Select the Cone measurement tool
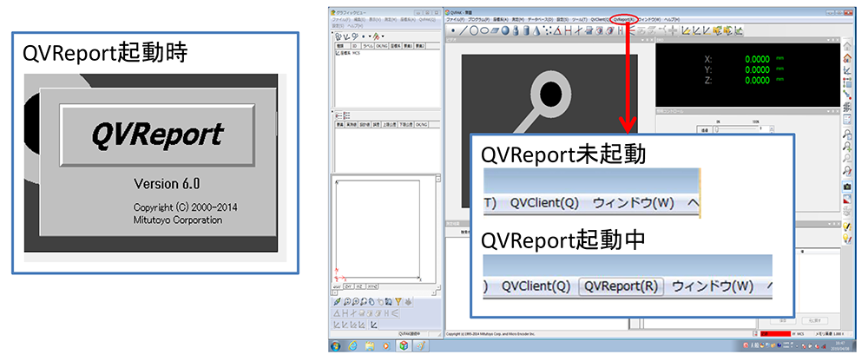 536,31
